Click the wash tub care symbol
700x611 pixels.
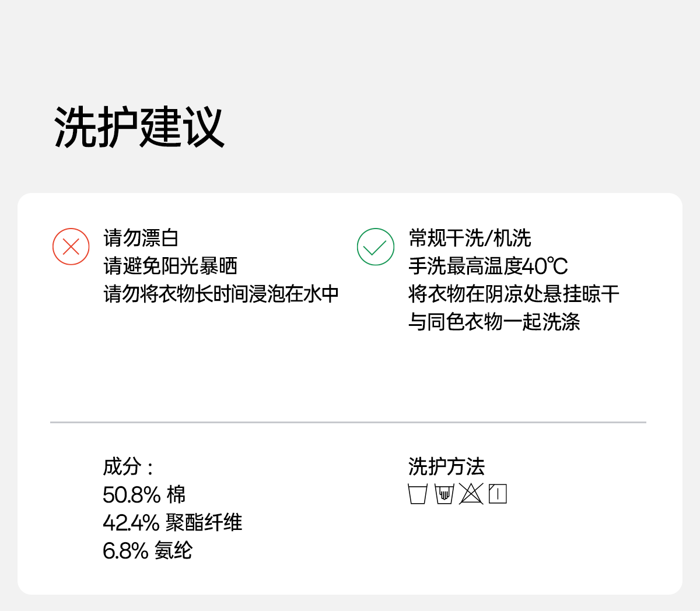(418, 494)
